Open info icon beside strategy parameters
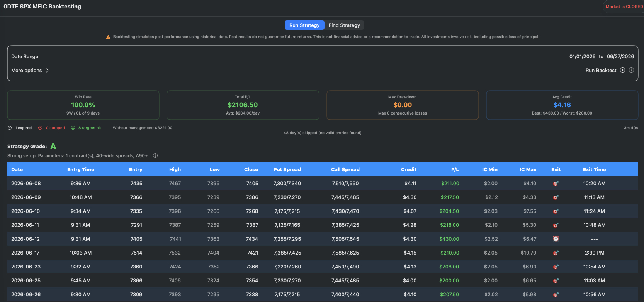 (155, 156)
